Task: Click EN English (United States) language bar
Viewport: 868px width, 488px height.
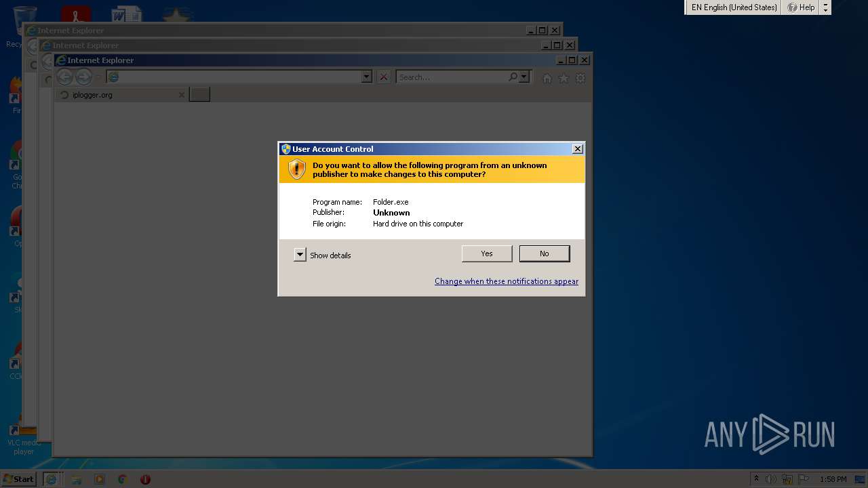Action: [734, 7]
